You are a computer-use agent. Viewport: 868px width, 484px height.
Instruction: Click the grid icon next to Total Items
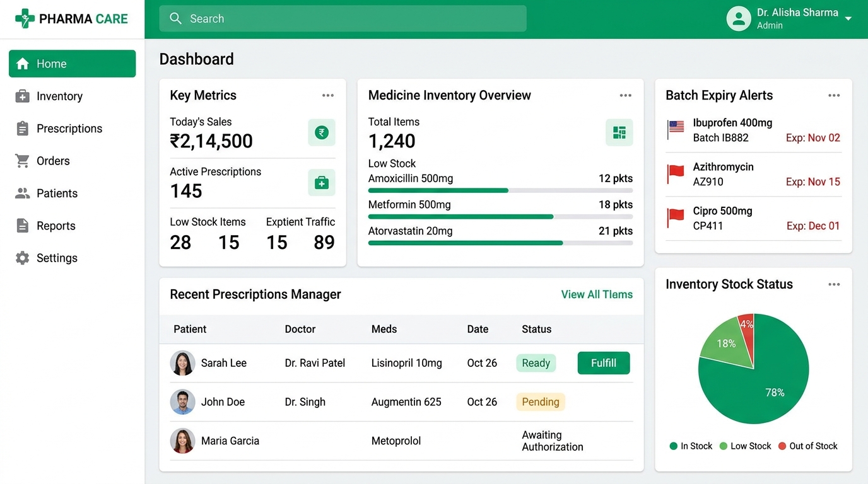tap(619, 132)
